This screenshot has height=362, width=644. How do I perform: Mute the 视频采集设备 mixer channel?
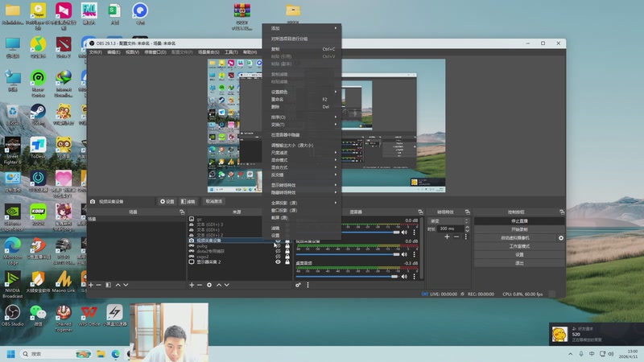pos(405,254)
